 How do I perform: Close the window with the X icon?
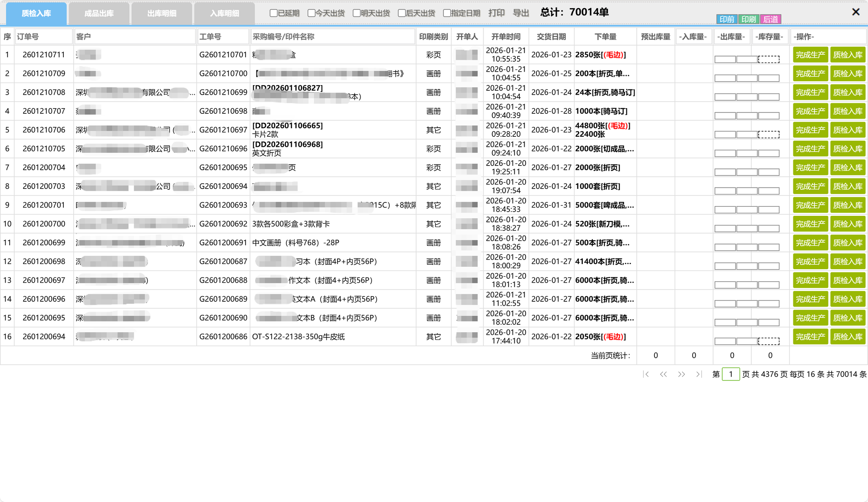click(x=855, y=12)
